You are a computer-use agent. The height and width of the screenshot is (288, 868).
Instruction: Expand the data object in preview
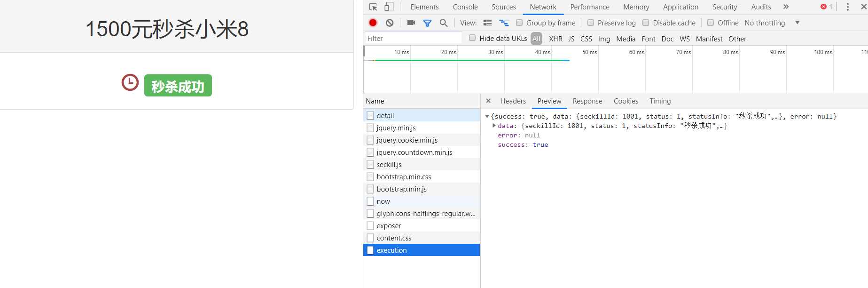tap(494, 126)
